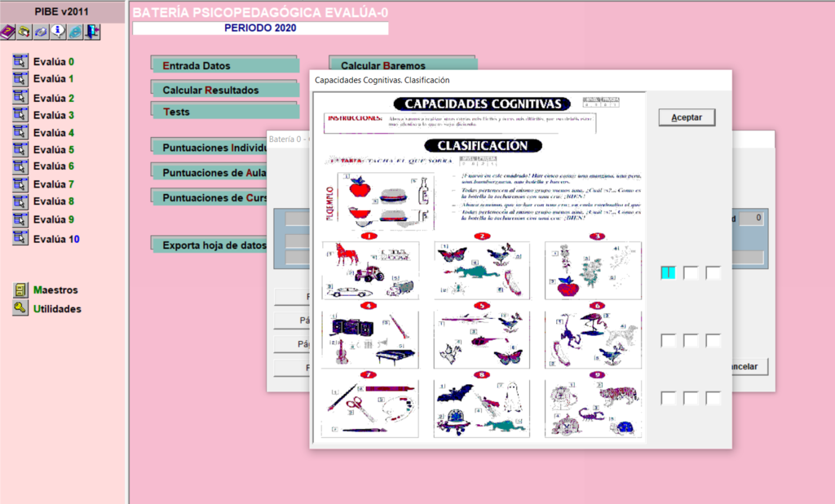Image resolution: width=835 pixels, height=504 pixels.
Task: Open Puntuaciones de Curso button
Action: pyautogui.click(x=210, y=197)
